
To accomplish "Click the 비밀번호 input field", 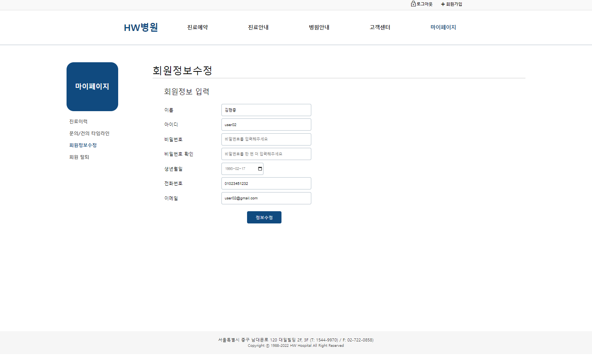I will point(266,139).
